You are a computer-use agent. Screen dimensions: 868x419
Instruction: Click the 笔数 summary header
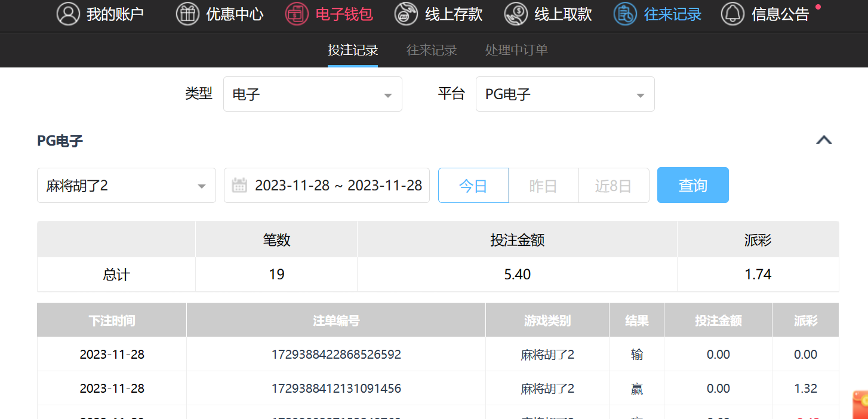pos(276,240)
